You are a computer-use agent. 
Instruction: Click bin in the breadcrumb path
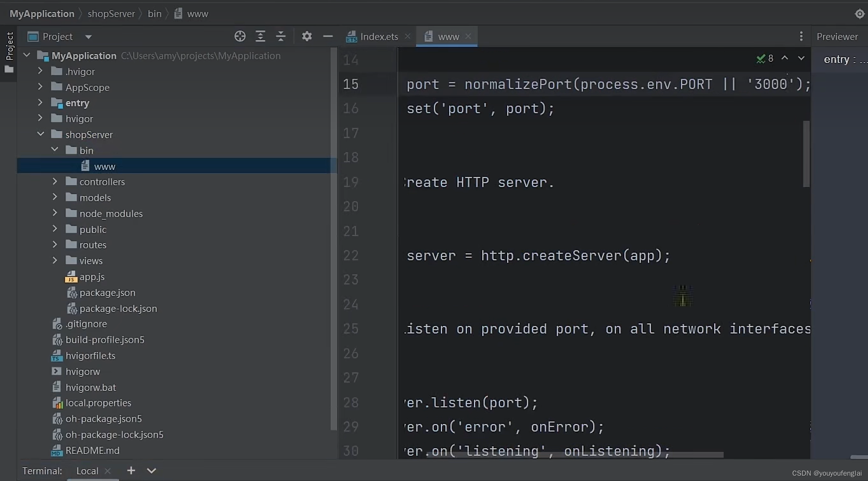(x=154, y=14)
